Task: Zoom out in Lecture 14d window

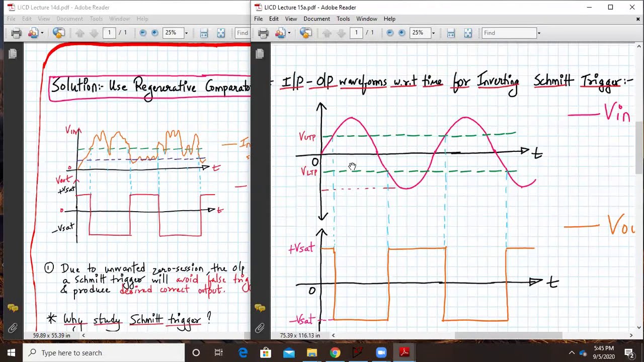Action: pyautogui.click(x=143, y=33)
